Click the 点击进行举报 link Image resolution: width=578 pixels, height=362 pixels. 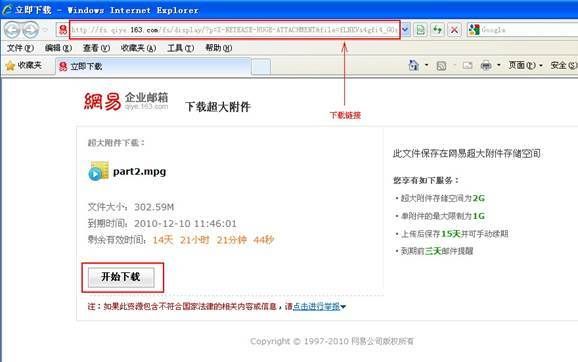316,306
